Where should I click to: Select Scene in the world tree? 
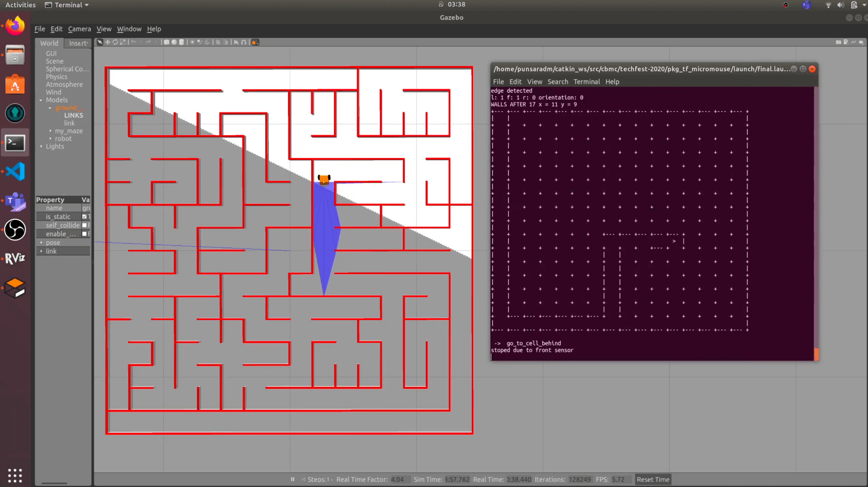(x=54, y=61)
